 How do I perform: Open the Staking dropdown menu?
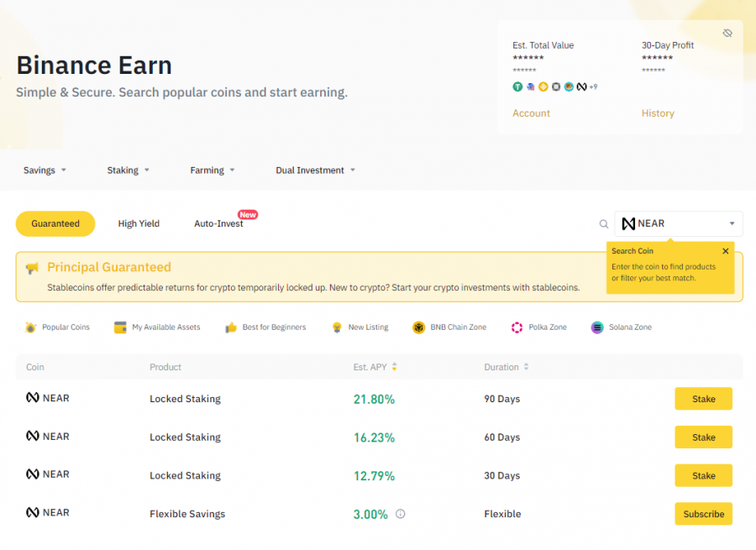pos(129,170)
